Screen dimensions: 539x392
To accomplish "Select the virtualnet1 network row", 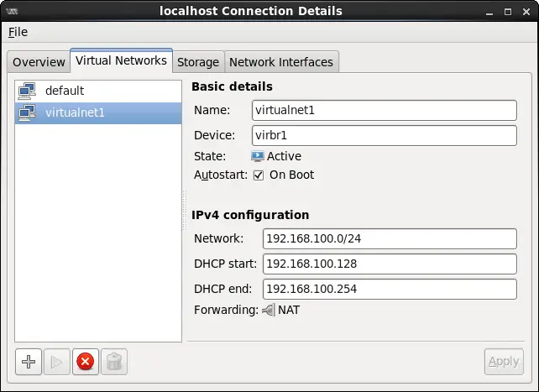I will [98, 113].
